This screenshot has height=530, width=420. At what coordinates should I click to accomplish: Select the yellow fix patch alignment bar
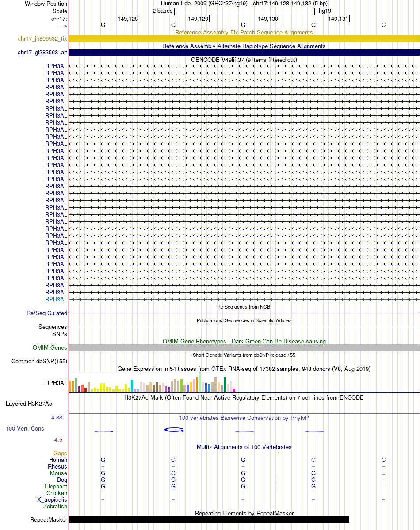[x=244, y=39]
